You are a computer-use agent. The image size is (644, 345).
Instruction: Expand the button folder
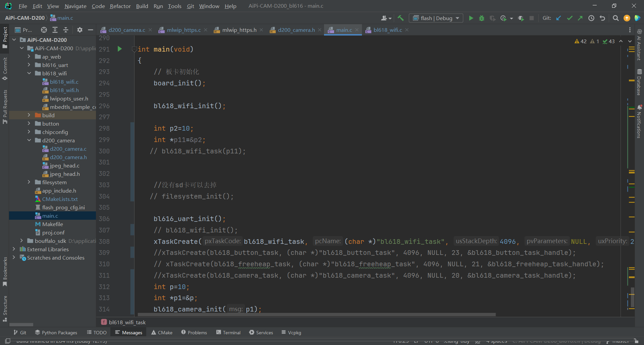tap(29, 124)
